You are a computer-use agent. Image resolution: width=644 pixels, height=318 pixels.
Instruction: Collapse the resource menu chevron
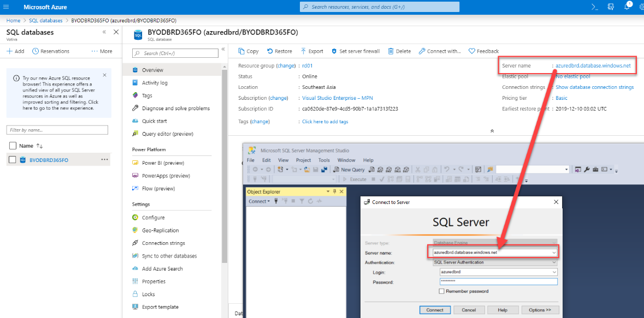click(x=223, y=49)
